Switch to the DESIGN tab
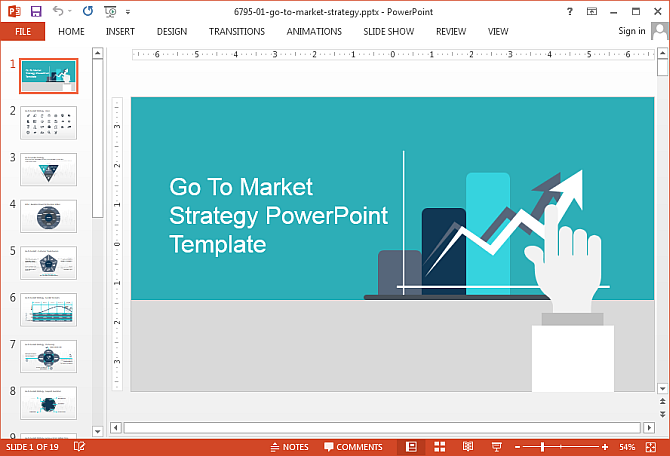The image size is (670, 456). coord(172,32)
